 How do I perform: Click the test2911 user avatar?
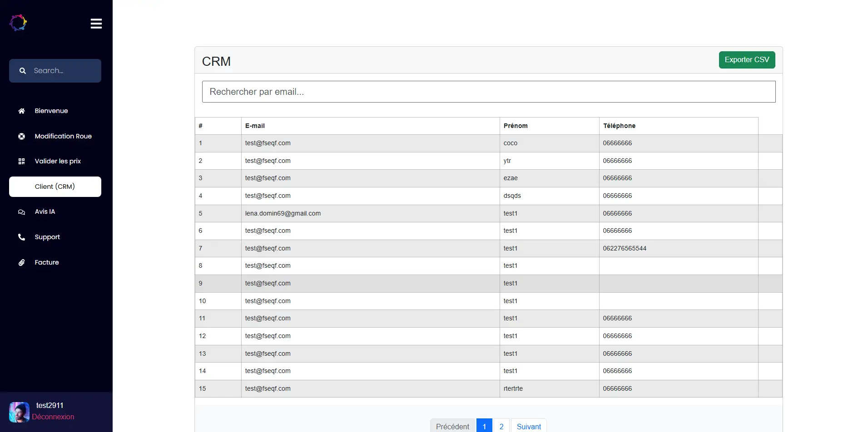click(x=19, y=412)
